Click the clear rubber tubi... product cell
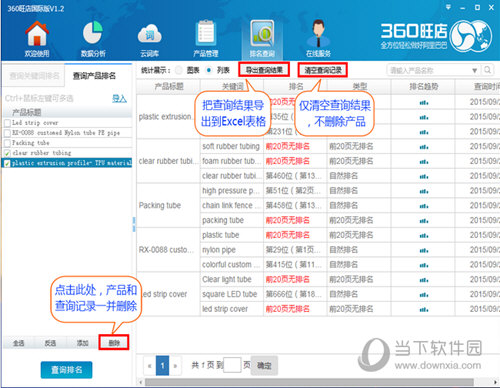The image size is (500, 388). pyautogui.click(x=168, y=161)
